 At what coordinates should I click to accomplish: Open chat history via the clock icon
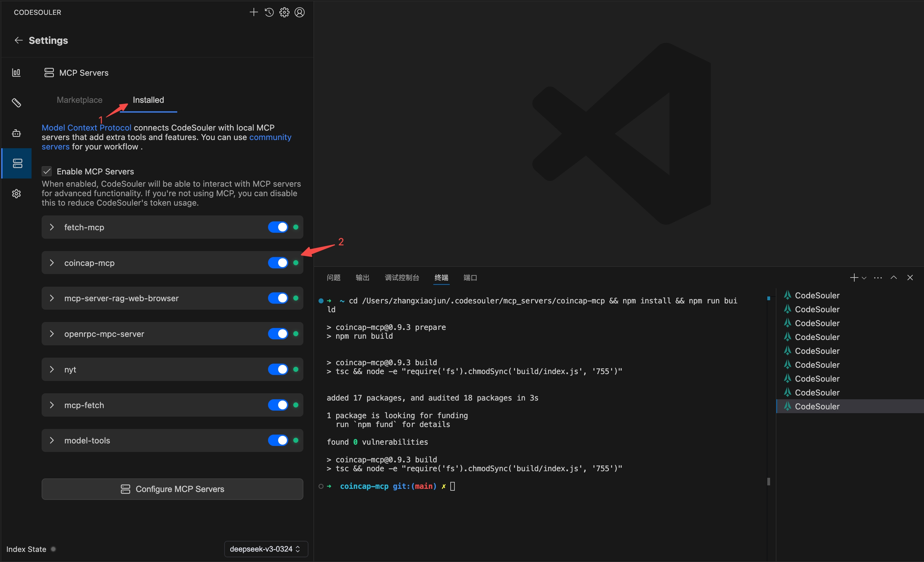(x=269, y=12)
